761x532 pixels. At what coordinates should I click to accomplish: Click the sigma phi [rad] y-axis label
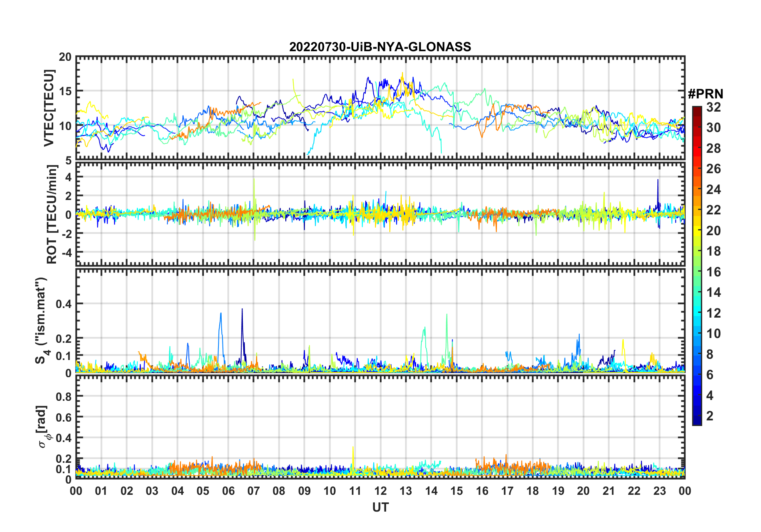coord(43,427)
